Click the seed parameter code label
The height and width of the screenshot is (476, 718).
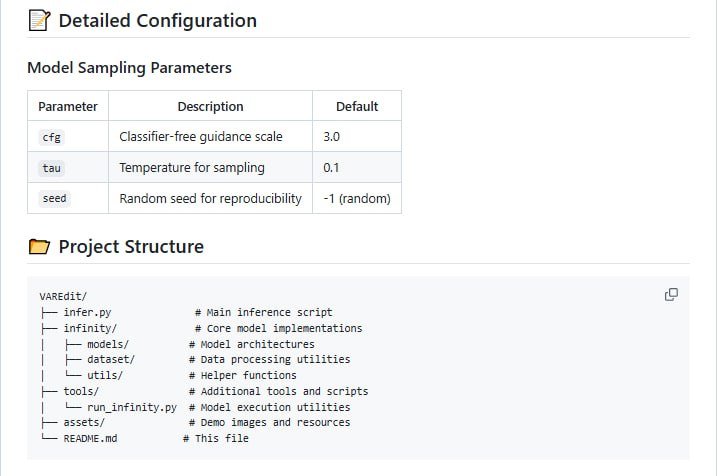pyautogui.click(x=55, y=199)
